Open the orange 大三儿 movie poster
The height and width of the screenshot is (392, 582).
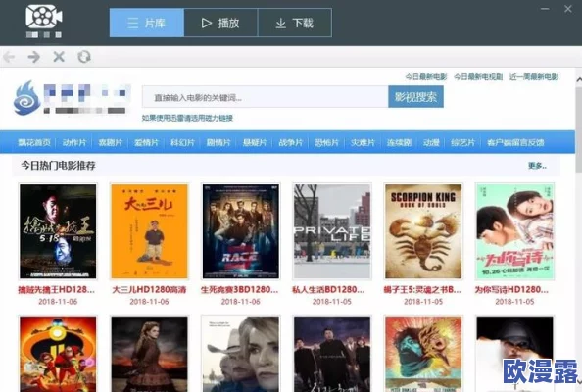(149, 231)
